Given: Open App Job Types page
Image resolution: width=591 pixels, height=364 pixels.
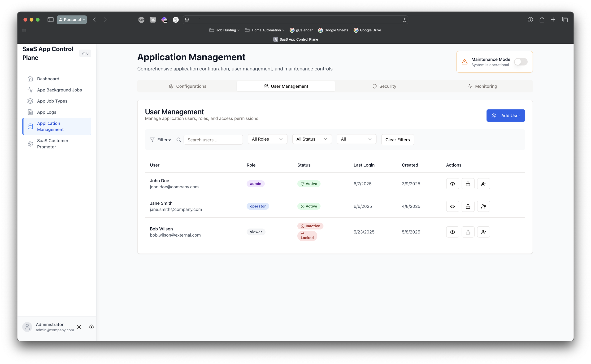Looking at the screenshot, I should click(x=57, y=101).
